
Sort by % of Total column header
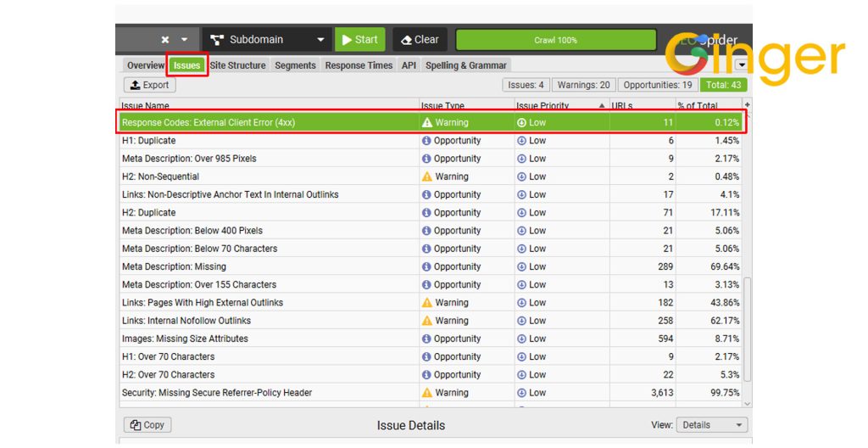(709, 105)
